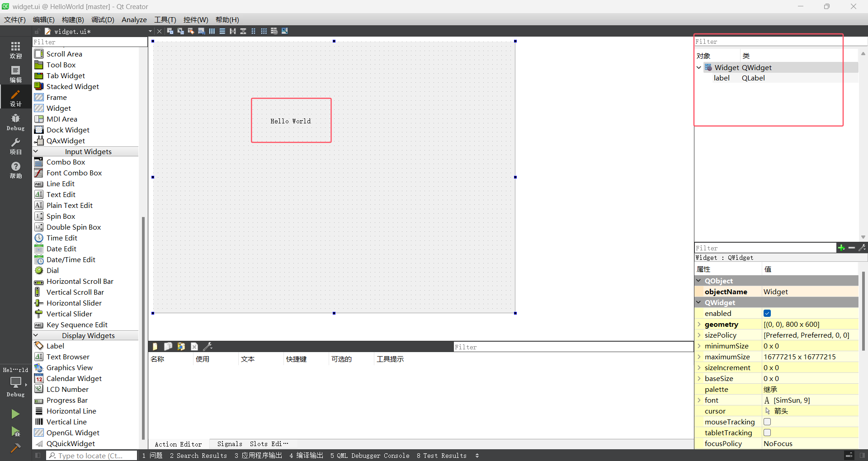This screenshot has width=868, height=461.
Task: Activate Edit Buddies mode in toolbar
Action: (x=191, y=31)
